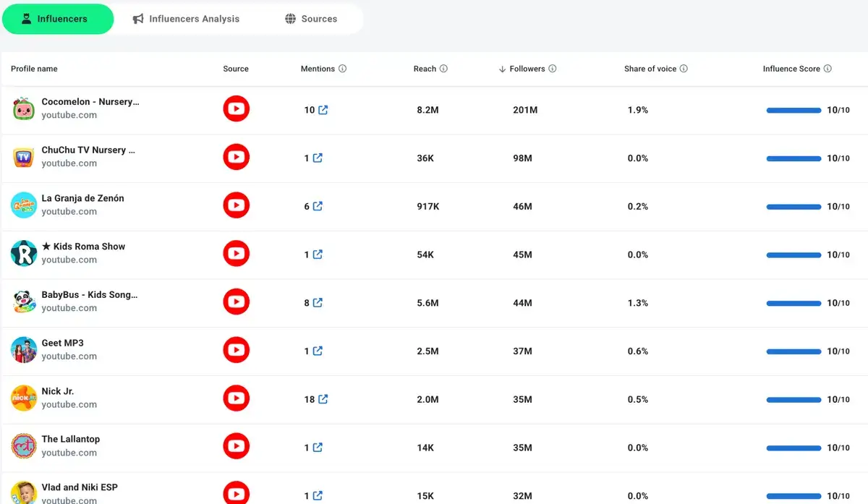The height and width of the screenshot is (504, 868).
Task: Open the Kids Roma Show profile name
Action: click(83, 247)
